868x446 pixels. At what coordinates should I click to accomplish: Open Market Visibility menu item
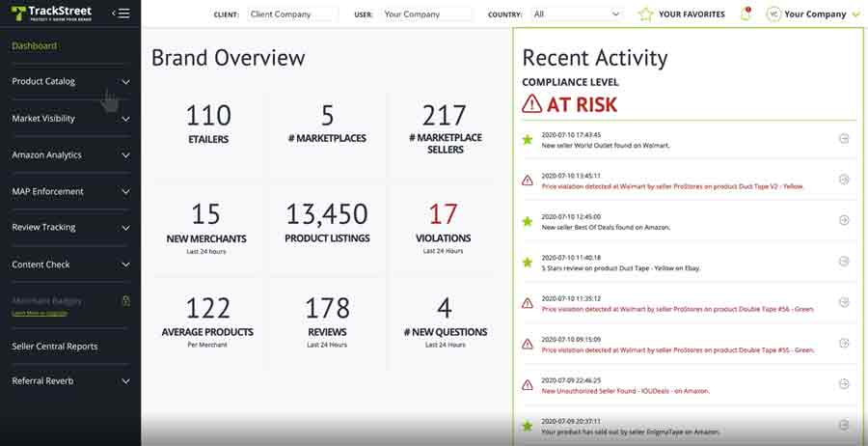(43, 119)
